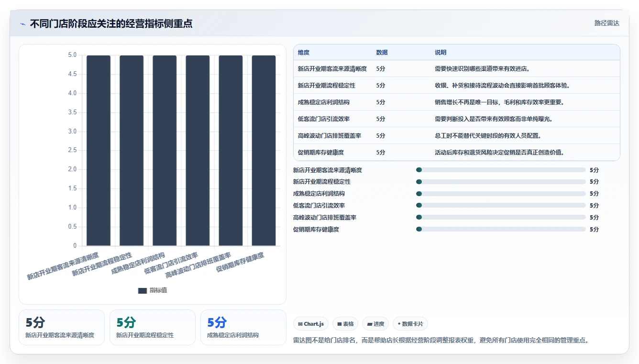The height and width of the screenshot is (364, 639).
Task: Click the description 销售增长不再是唯一目标，毛利和库存效率更重要
Action: pos(499,102)
